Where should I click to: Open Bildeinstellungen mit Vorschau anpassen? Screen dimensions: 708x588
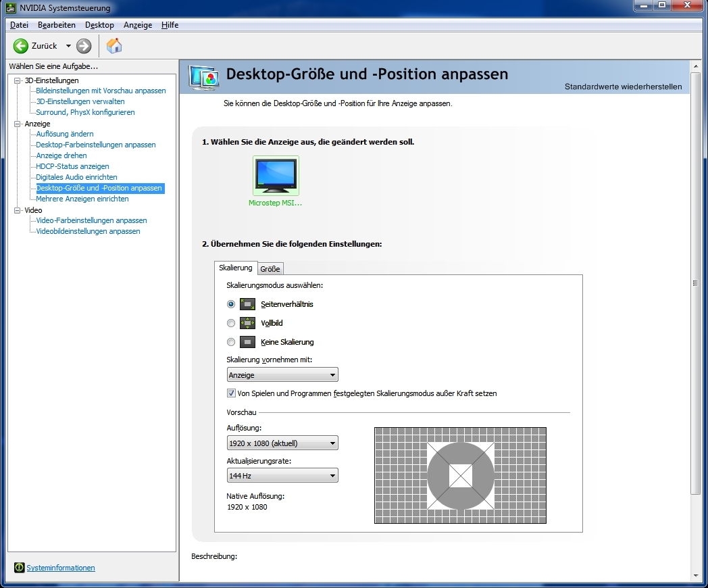tap(101, 91)
